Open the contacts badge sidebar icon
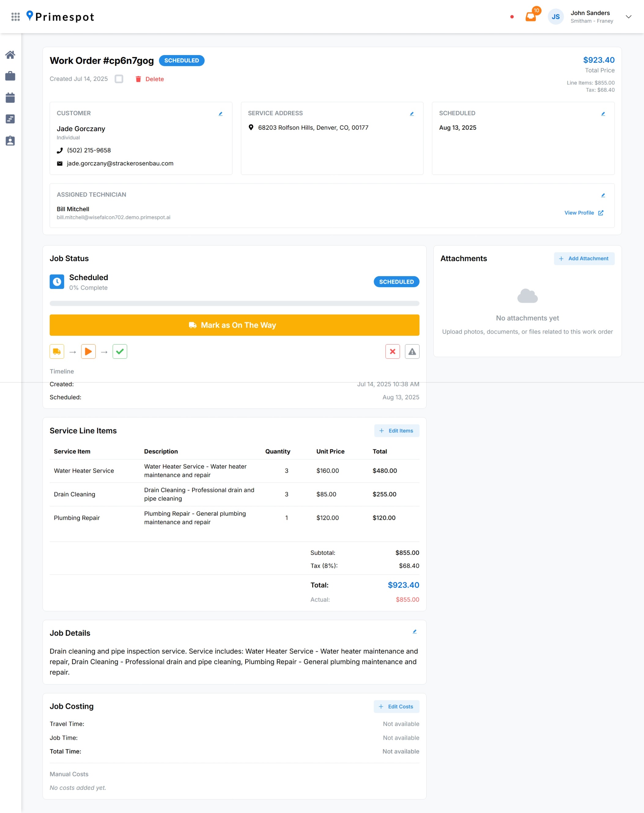The width and height of the screenshot is (644, 813). tap(10, 141)
